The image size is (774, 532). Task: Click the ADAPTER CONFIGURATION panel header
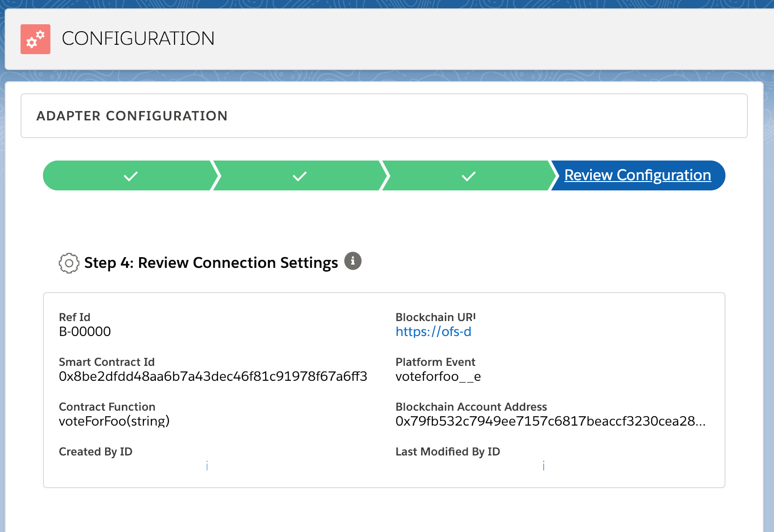(x=132, y=116)
